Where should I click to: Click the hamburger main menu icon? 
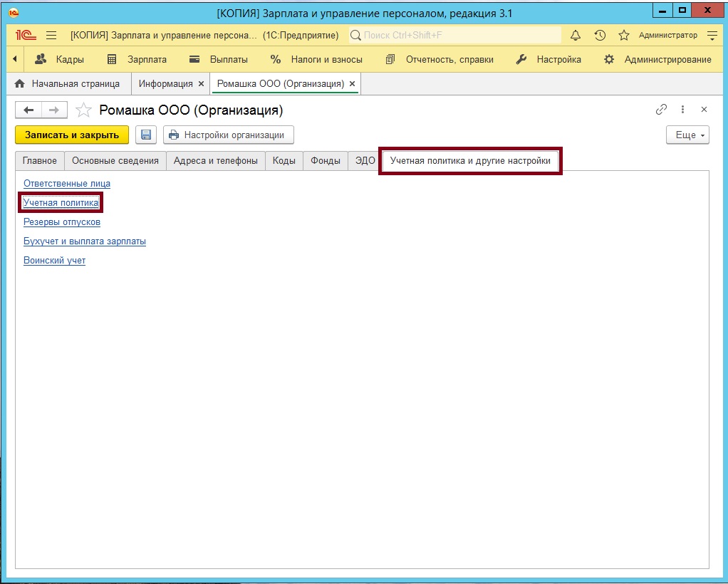coord(51,35)
